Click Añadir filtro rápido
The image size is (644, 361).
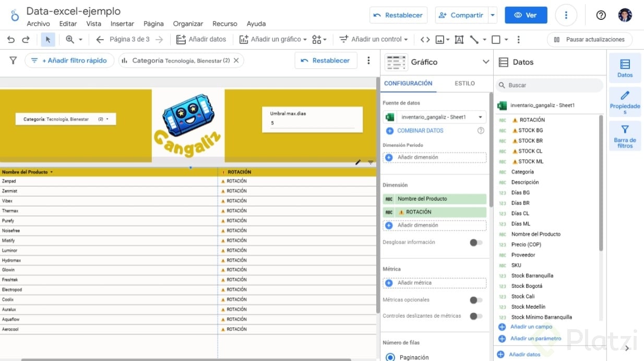[x=69, y=61]
